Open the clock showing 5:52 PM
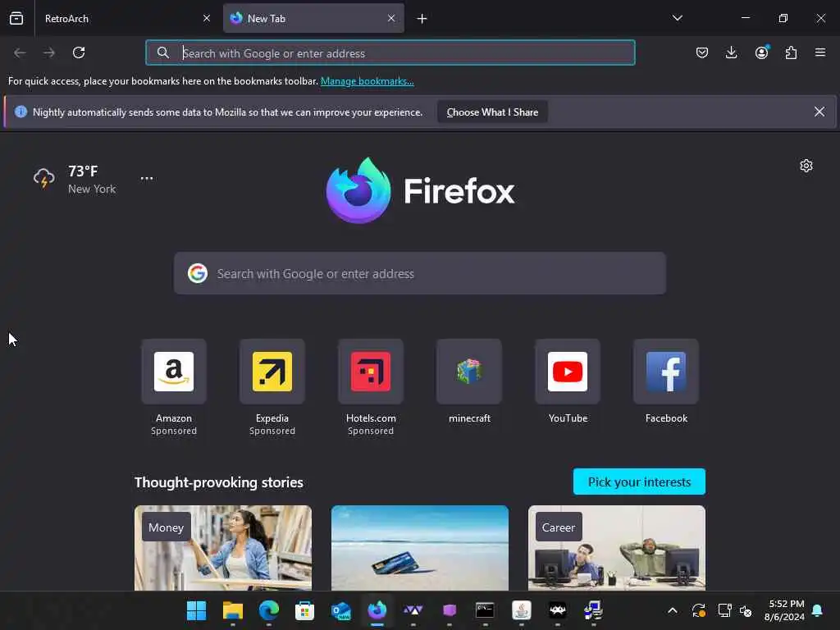 pyautogui.click(x=785, y=610)
